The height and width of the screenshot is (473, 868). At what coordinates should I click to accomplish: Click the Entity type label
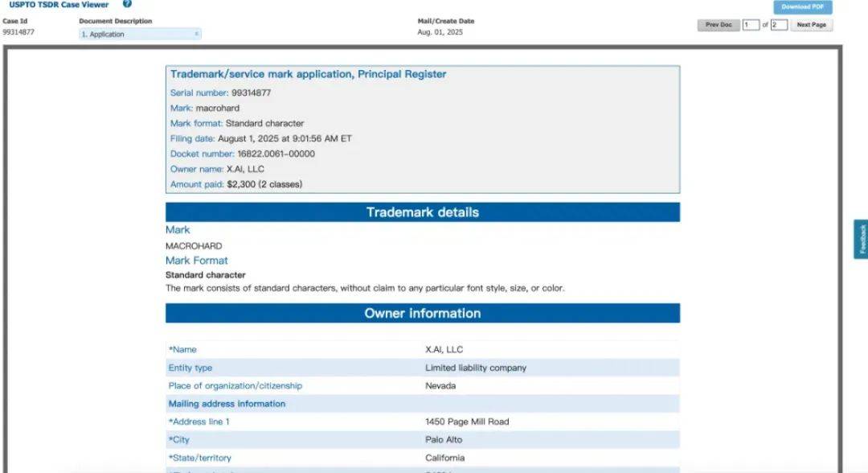click(x=190, y=368)
